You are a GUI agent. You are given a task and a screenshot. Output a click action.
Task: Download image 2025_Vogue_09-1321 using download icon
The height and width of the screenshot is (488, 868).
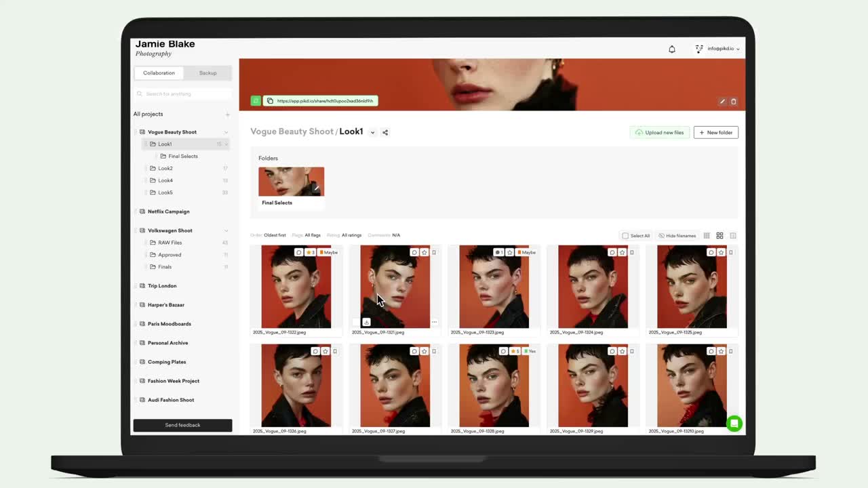pyautogui.click(x=366, y=322)
